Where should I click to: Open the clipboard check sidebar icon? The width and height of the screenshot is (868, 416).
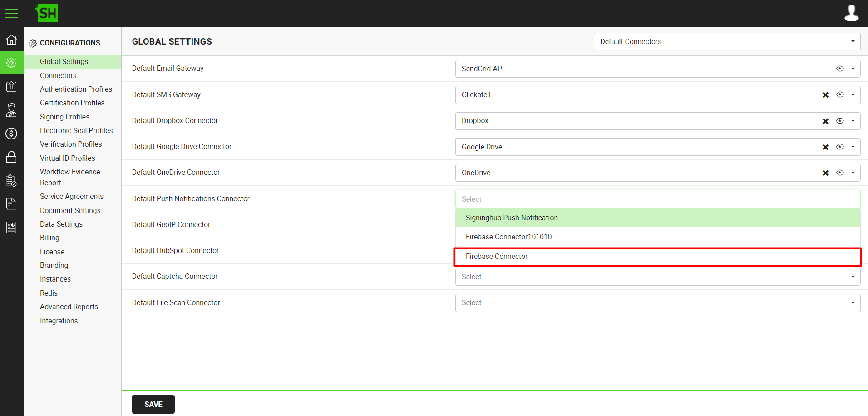pos(11,181)
